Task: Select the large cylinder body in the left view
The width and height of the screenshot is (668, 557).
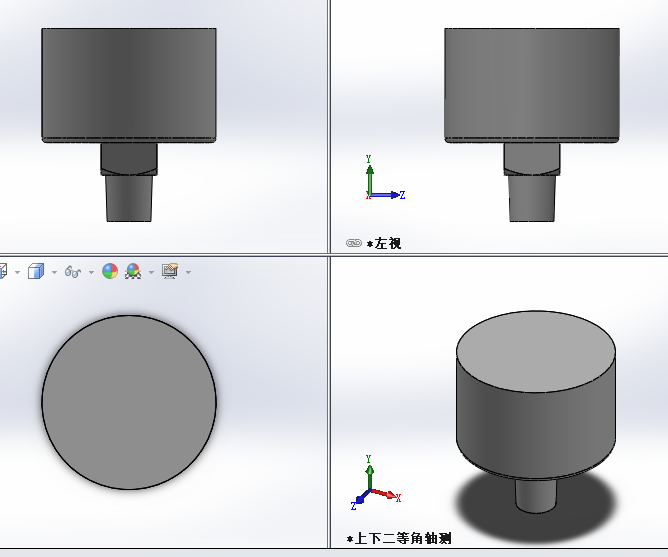Action: click(x=532, y=84)
